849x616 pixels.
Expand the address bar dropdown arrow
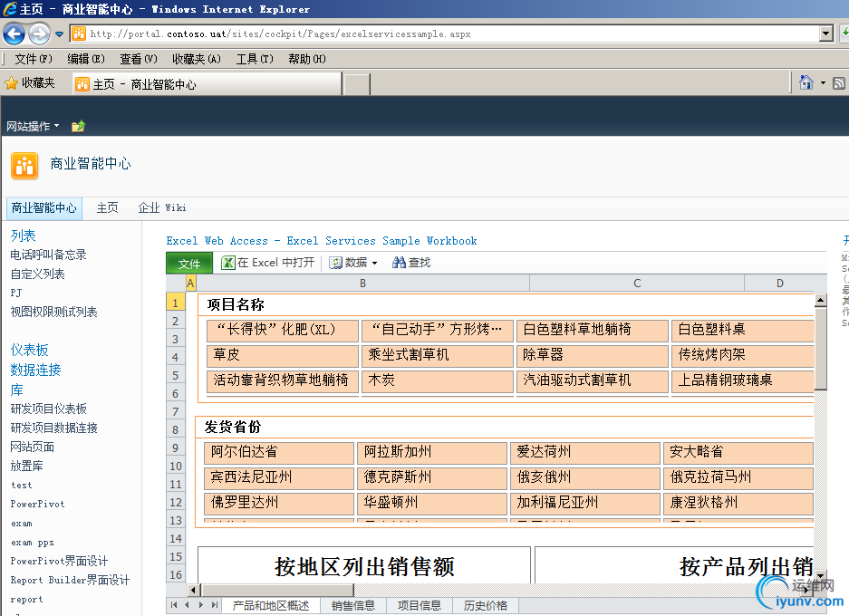click(x=825, y=34)
